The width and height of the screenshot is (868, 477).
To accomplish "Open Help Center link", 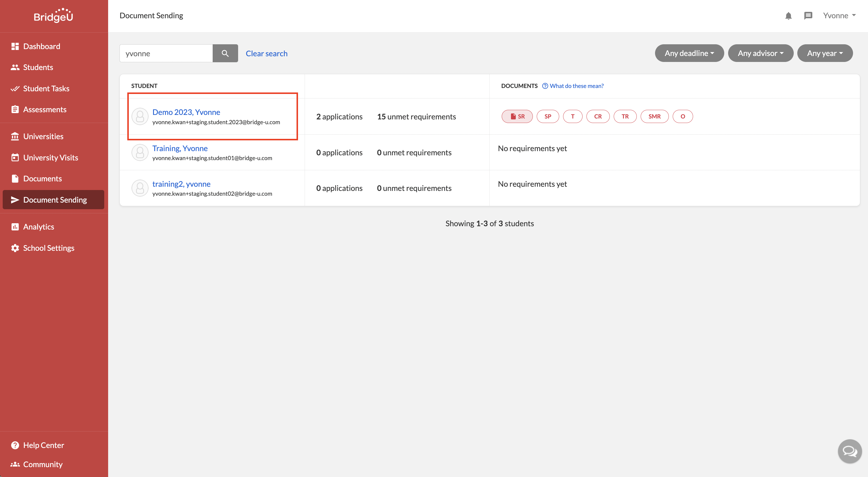I will (x=43, y=445).
